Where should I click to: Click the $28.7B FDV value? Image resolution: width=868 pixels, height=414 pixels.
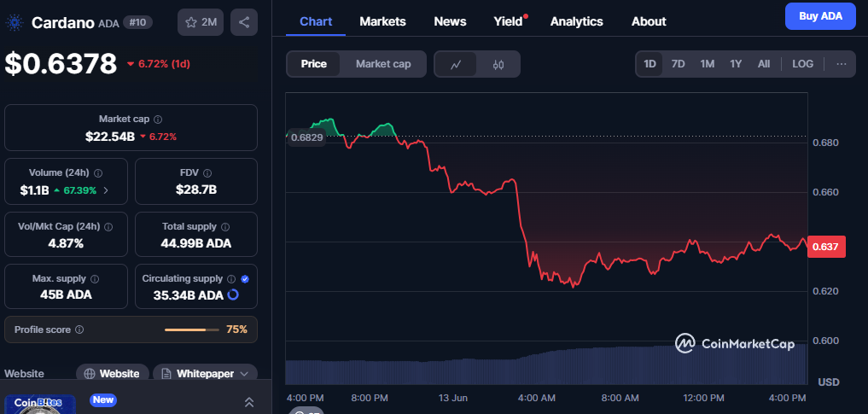pyautogui.click(x=196, y=190)
